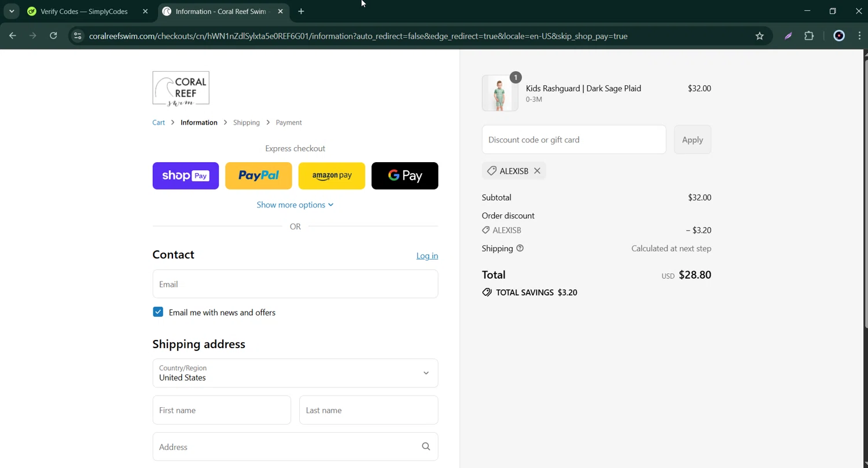Click the browser forward arrow
The width and height of the screenshot is (868, 468).
(x=33, y=36)
